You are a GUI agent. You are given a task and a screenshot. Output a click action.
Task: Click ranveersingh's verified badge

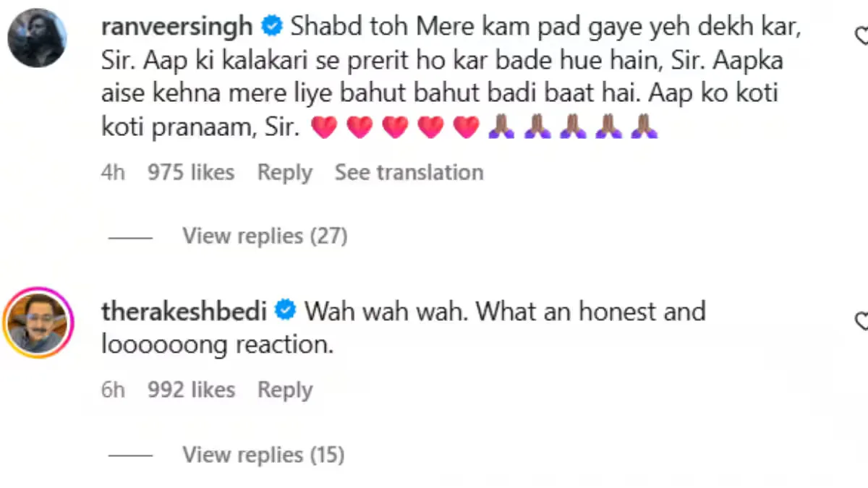(x=272, y=25)
